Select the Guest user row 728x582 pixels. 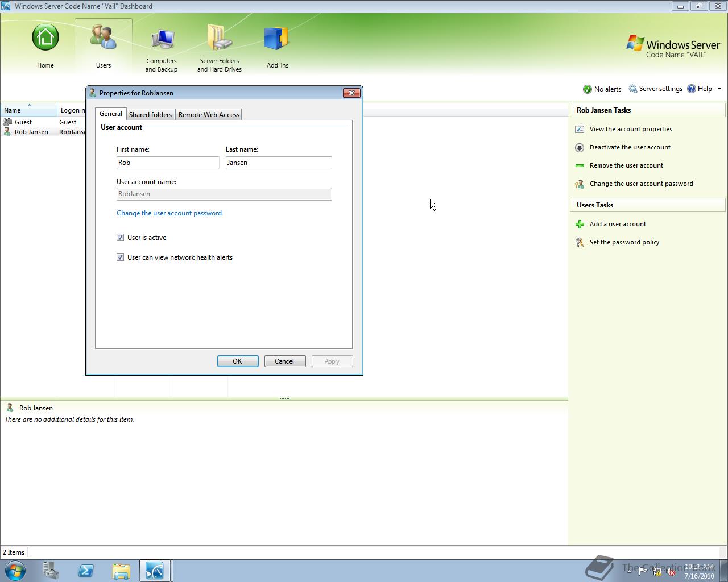(x=43, y=122)
